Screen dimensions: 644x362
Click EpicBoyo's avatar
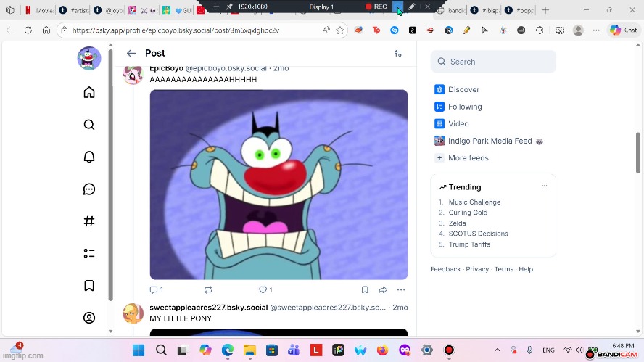pyautogui.click(x=133, y=75)
